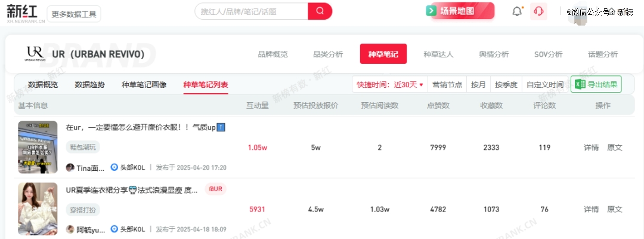Click the @UR mention tag

point(216,189)
